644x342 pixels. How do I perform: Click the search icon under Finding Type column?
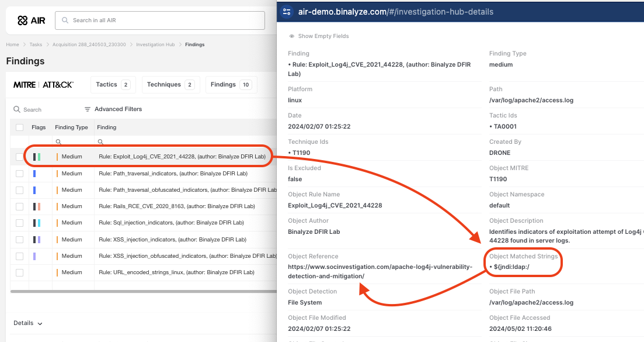pos(58,141)
